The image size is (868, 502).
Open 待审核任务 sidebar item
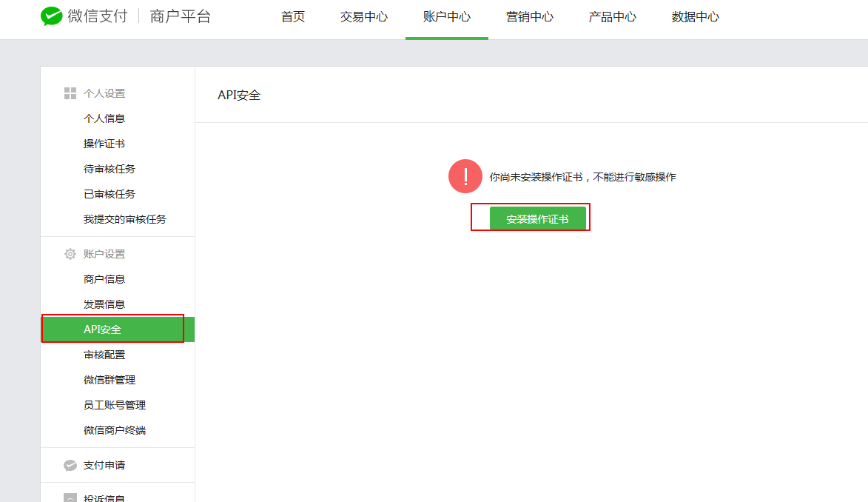tap(110, 169)
